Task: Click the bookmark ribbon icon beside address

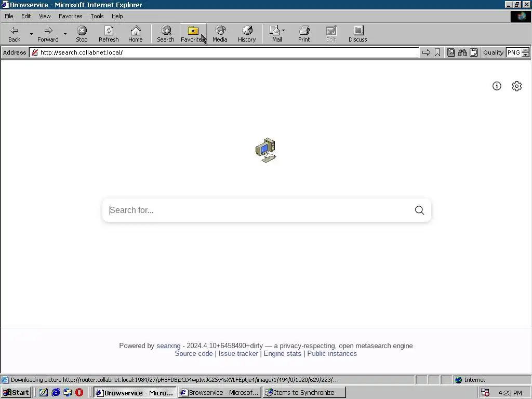Action: [437, 52]
